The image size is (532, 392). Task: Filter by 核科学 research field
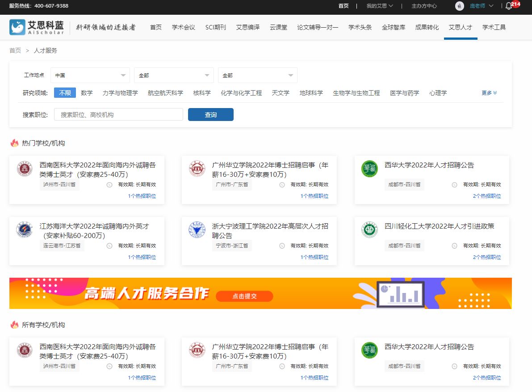[202, 93]
